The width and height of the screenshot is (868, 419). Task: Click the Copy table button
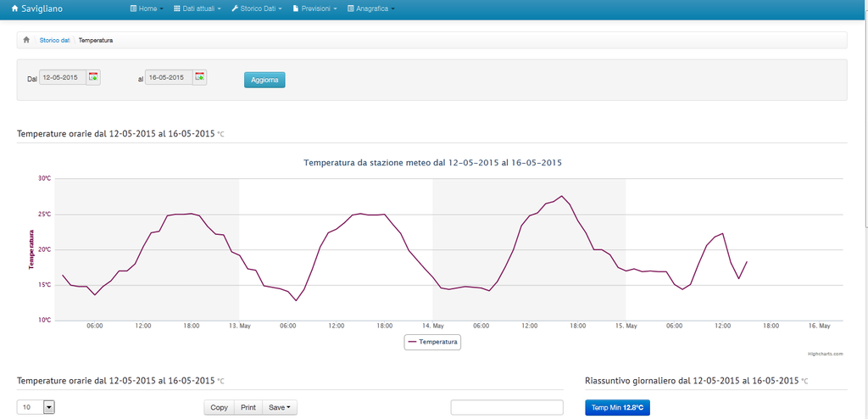point(219,407)
